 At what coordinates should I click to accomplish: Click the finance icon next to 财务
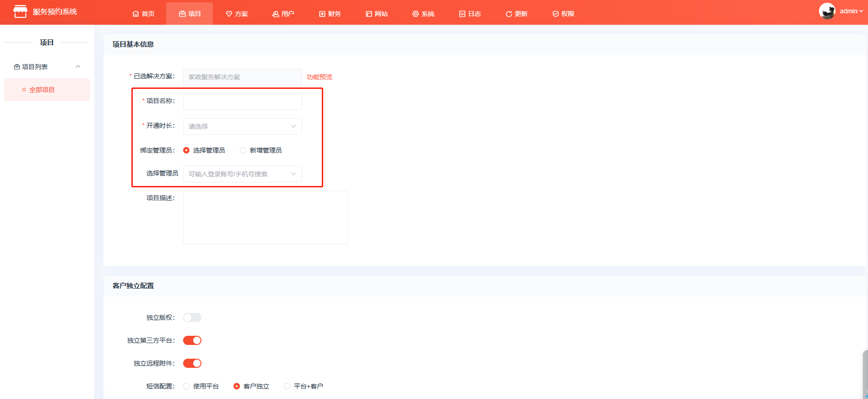322,14
